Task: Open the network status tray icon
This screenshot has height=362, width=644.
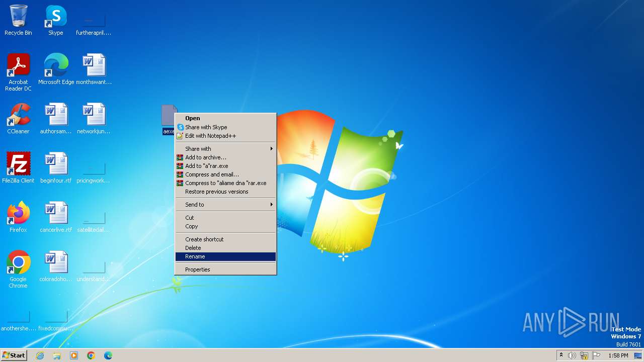Action: click(584, 355)
